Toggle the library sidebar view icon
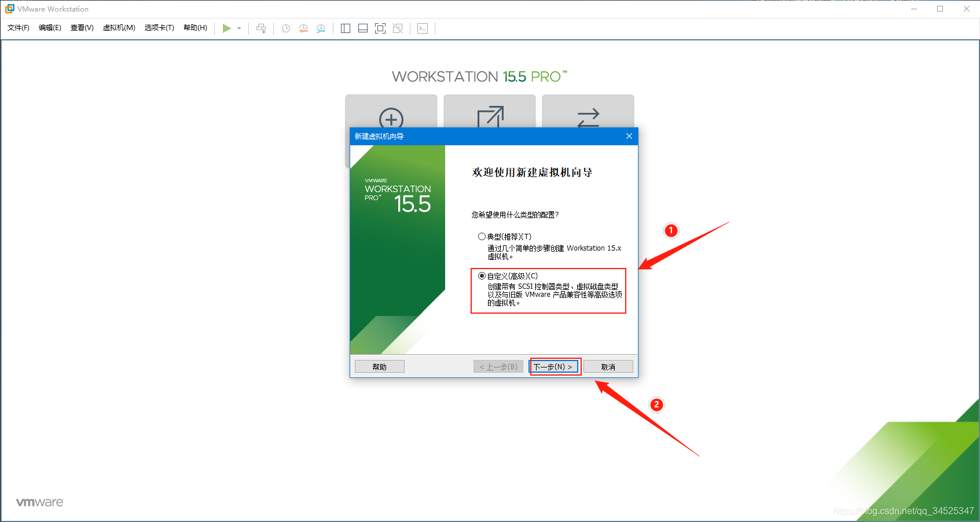The image size is (980, 522). click(x=346, y=28)
